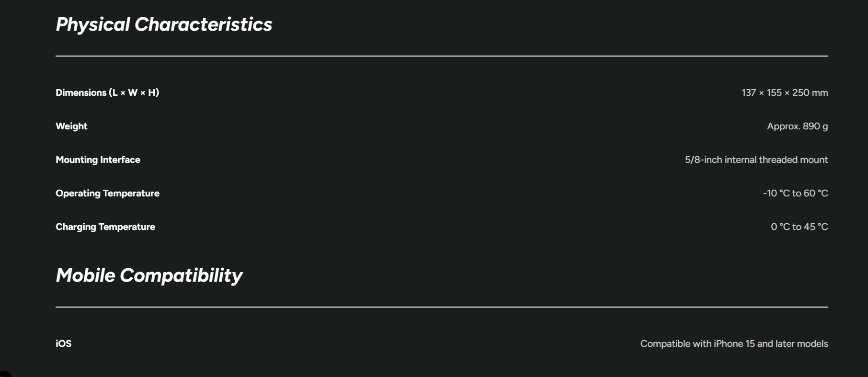
Task: Select the iOS label
Action: 64,343
